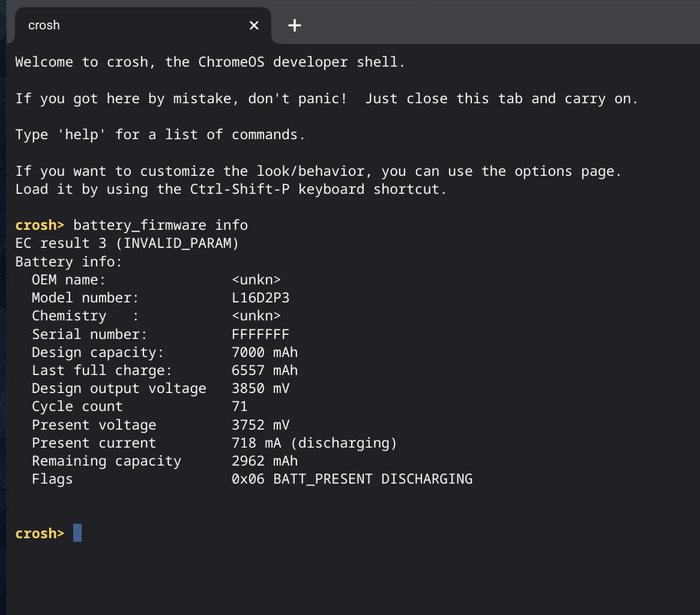Click the last full charge value 6557 mAh

click(265, 370)
